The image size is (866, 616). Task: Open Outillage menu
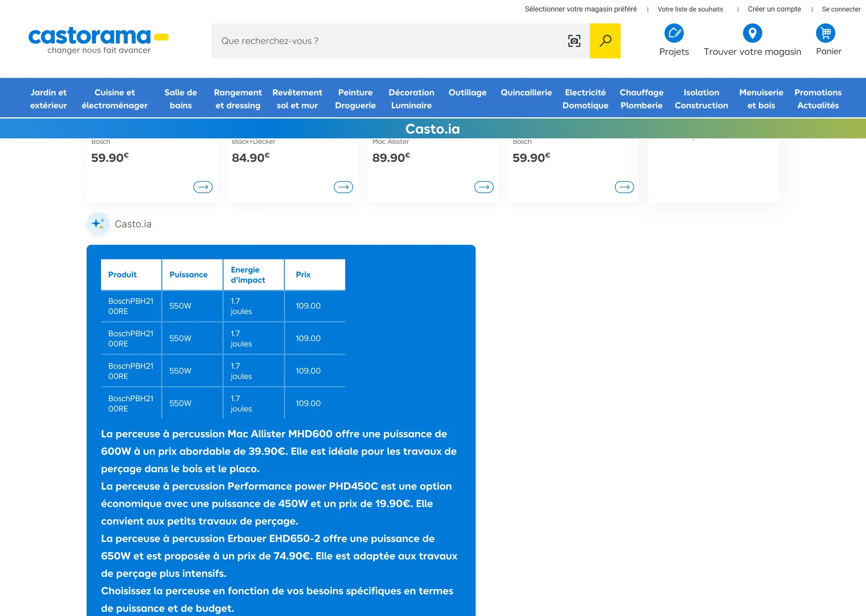(468, 92)
